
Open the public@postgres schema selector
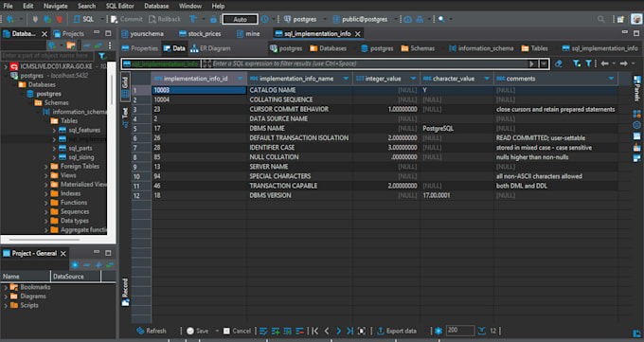pyautogui.click(x=364, y=19)
